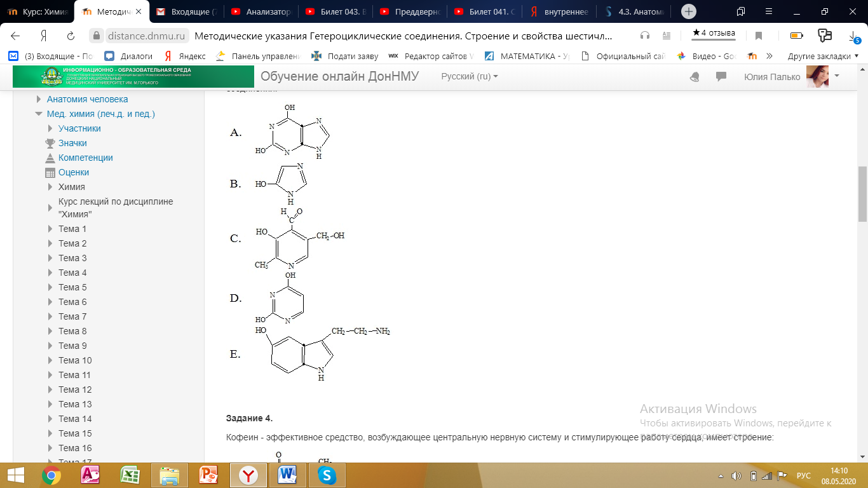Open Тема 7 in sidebar
This screenshot has width=868, height=488.
pos(72,316)
